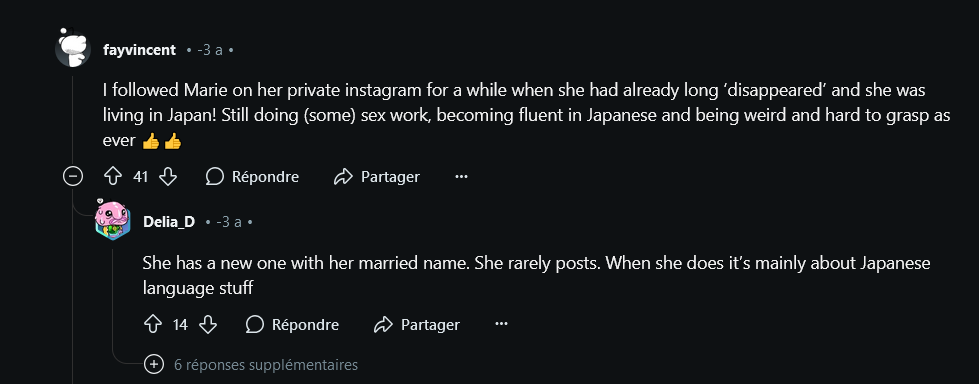
Task: Click Répondre under Delia_D's reply
Action: (x=292, y=325)
